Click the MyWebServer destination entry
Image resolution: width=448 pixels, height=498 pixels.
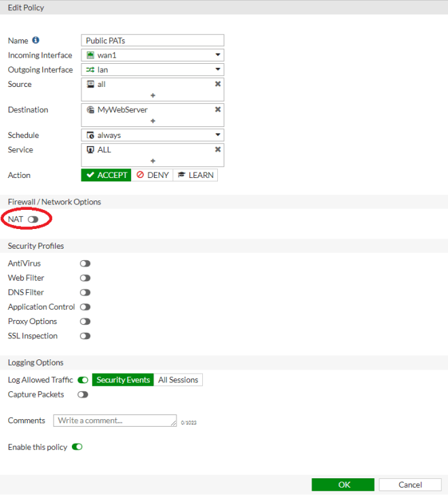(122, 109)
